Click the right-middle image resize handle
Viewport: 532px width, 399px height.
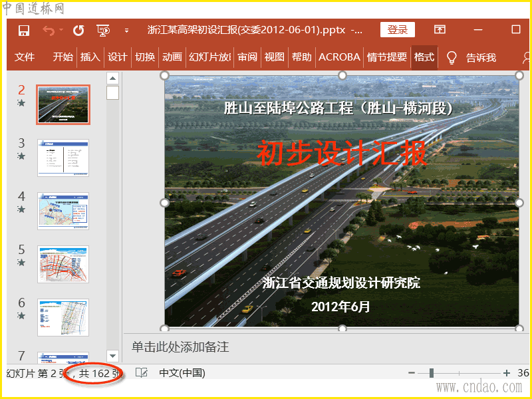519,203
